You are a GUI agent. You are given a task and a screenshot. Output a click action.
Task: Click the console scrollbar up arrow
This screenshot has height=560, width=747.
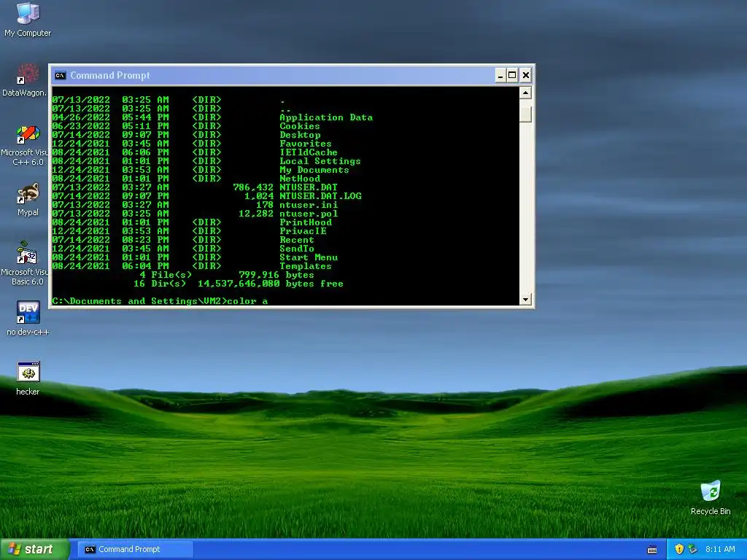(525, 93)
